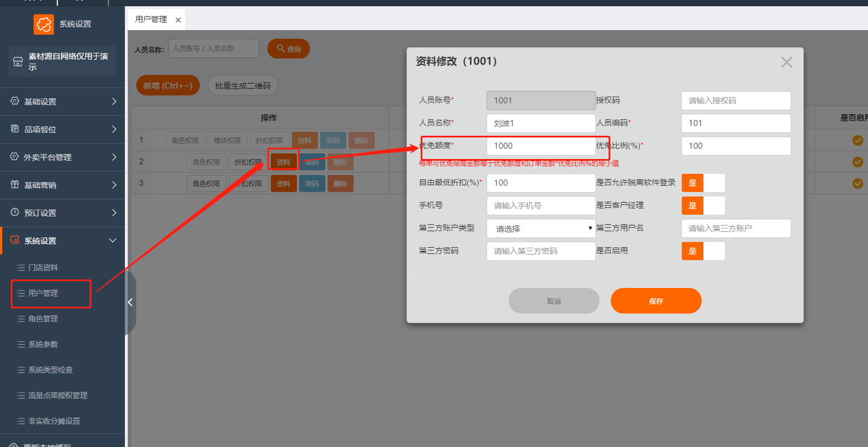
Task: Click the 授权码 input field
Action: point(736,101)
